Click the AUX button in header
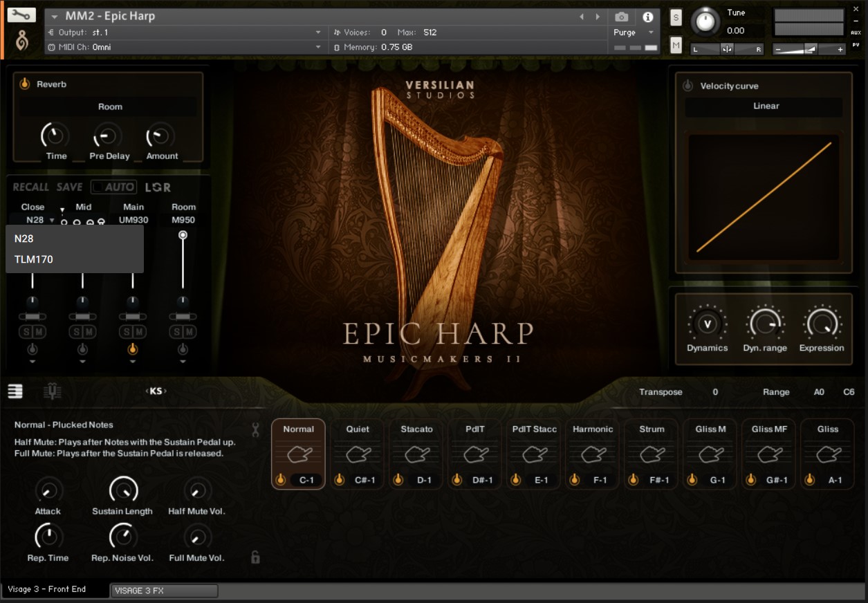This screenshot has width=868, height=603. tap(856, 33)
